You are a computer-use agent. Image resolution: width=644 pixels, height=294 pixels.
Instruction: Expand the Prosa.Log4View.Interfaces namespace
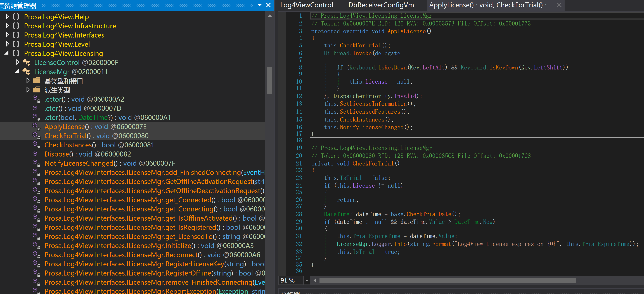pos(7,35)
